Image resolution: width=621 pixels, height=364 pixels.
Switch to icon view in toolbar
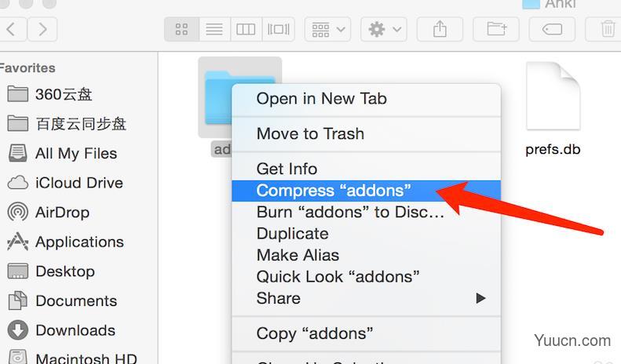click(x=182, y=29)
